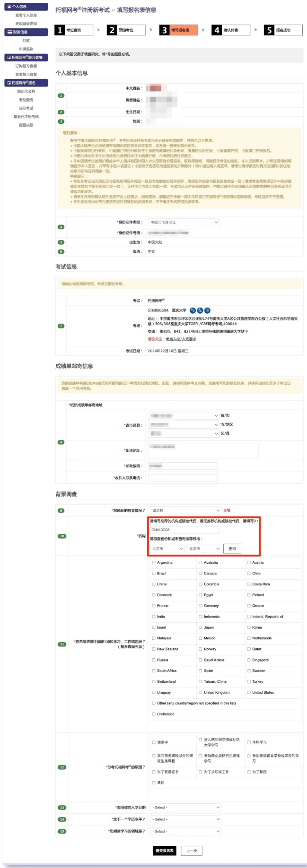Screen dimensions: 307x868
Task: Check the Japan country checkbox
Action: click(x=201, y=627)
